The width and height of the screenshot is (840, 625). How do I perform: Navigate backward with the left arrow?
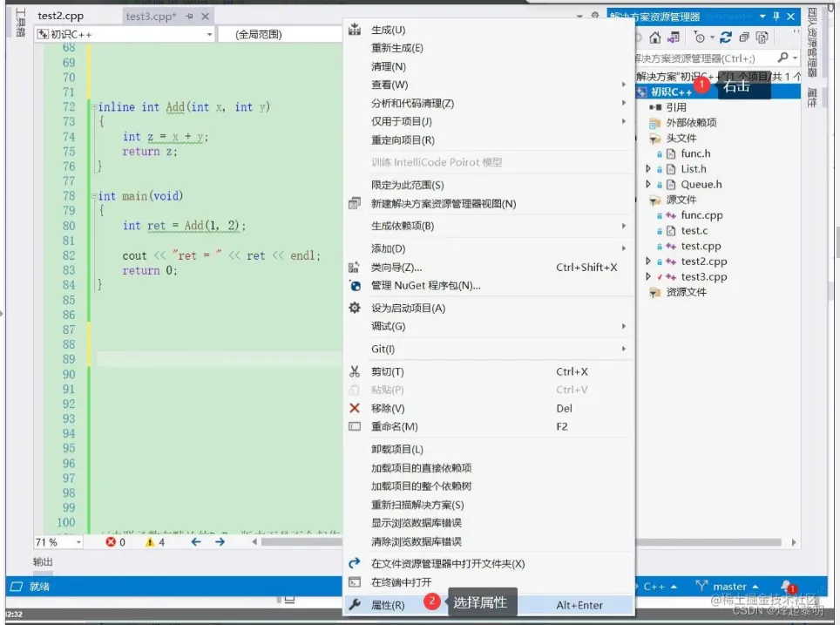[x=196, y=542]
